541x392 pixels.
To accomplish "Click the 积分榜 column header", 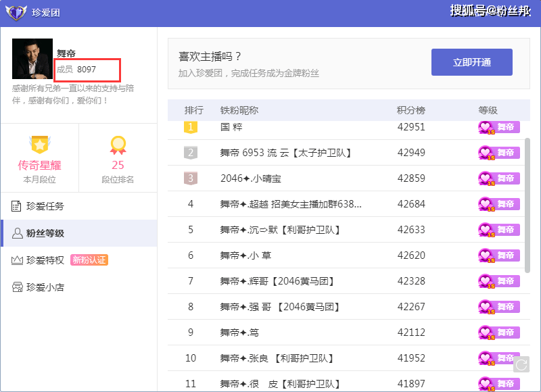I will tap(410, 110).
